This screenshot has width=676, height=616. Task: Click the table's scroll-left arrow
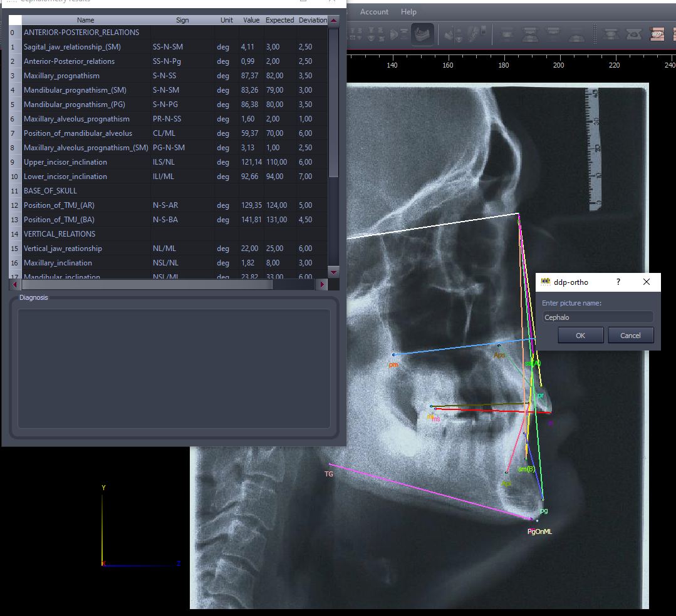(x=14, y=284)
